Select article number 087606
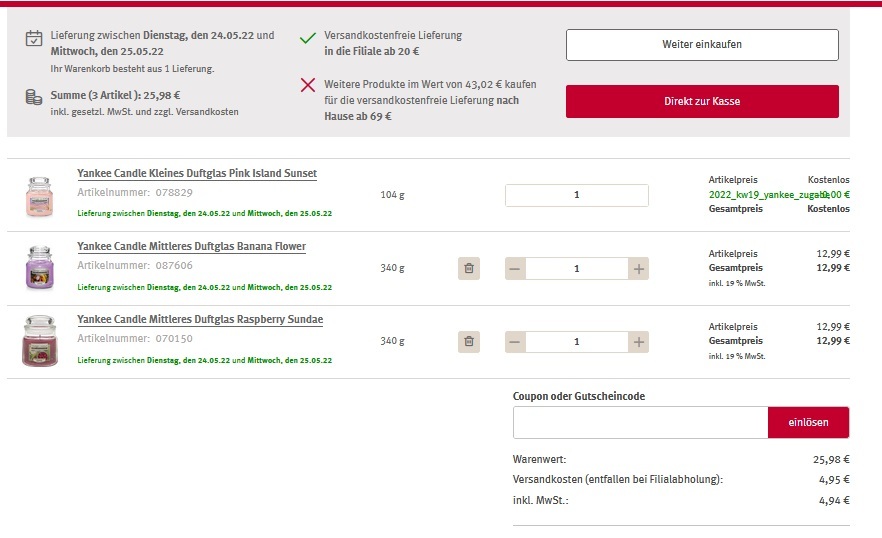The image size is (882, 538). [174, 265]
